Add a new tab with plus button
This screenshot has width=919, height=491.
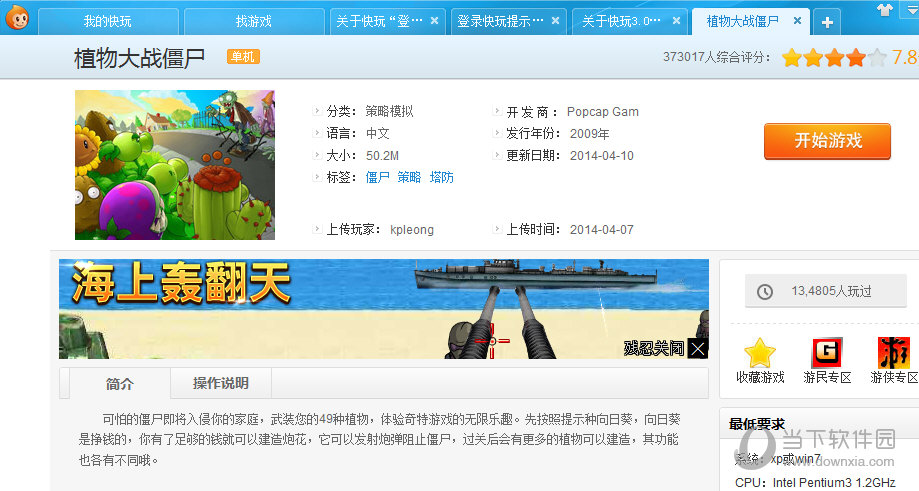click(x=827, y=22)
